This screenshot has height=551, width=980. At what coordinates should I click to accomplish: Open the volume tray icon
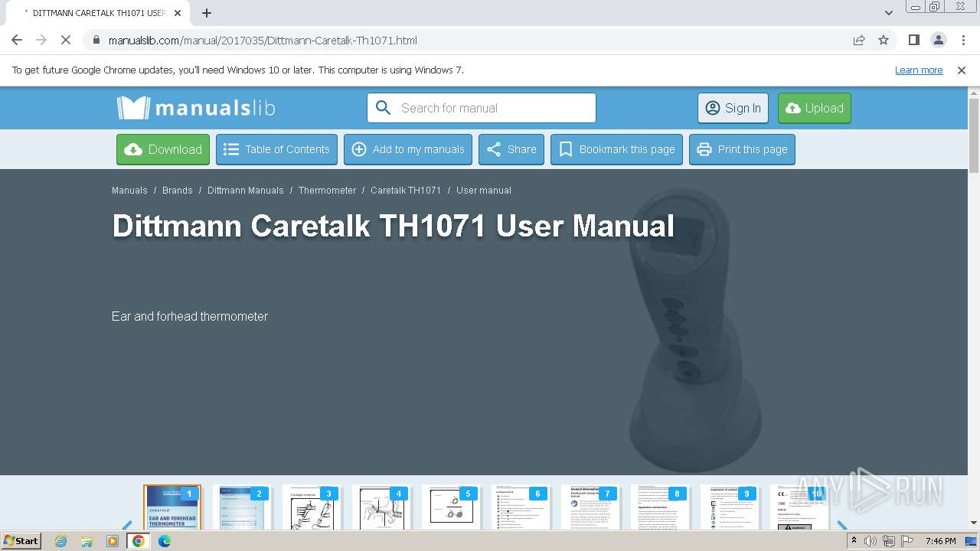(x=871, y=541)
